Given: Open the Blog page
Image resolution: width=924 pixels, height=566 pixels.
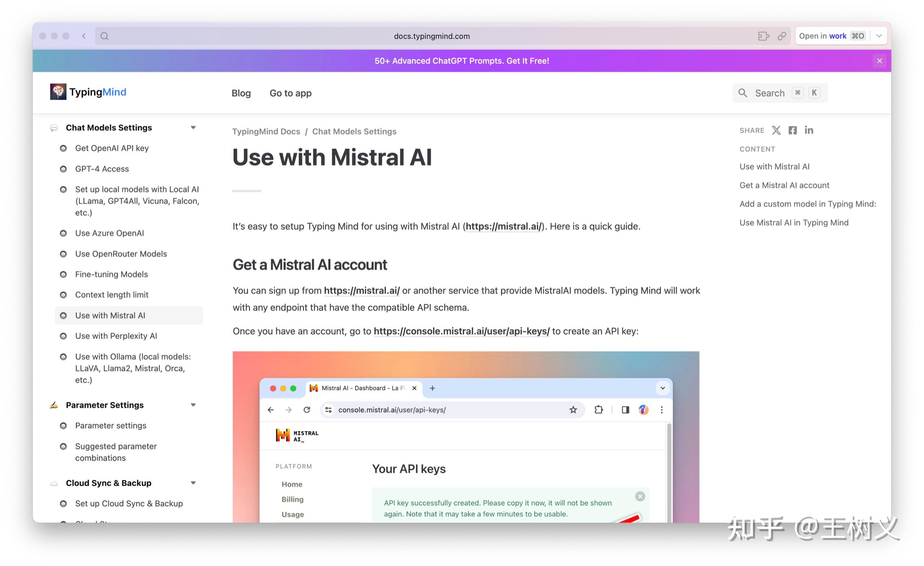Looking at the screenshot, I should click(x=241, y=93).
